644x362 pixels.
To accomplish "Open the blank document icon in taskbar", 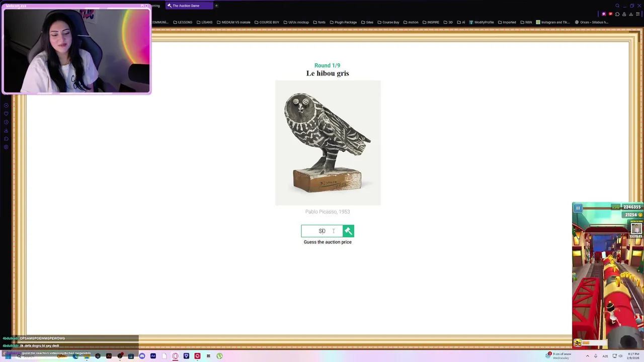I will coord(164,356).
